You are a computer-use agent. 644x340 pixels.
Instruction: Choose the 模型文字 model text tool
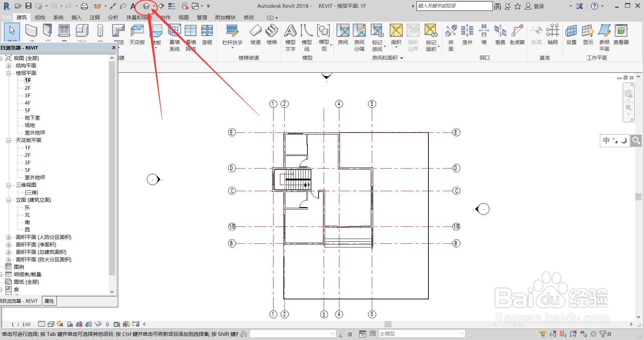click(290, 38)
